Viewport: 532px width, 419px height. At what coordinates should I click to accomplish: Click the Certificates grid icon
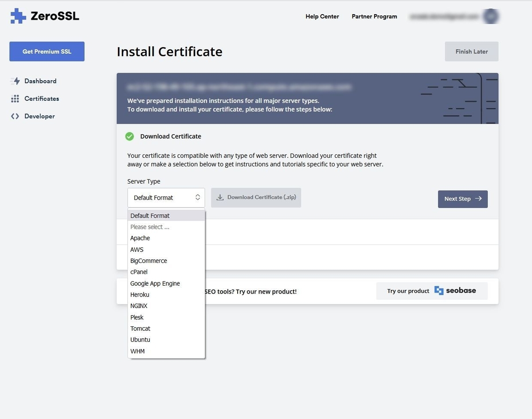(x=15, y=99)
